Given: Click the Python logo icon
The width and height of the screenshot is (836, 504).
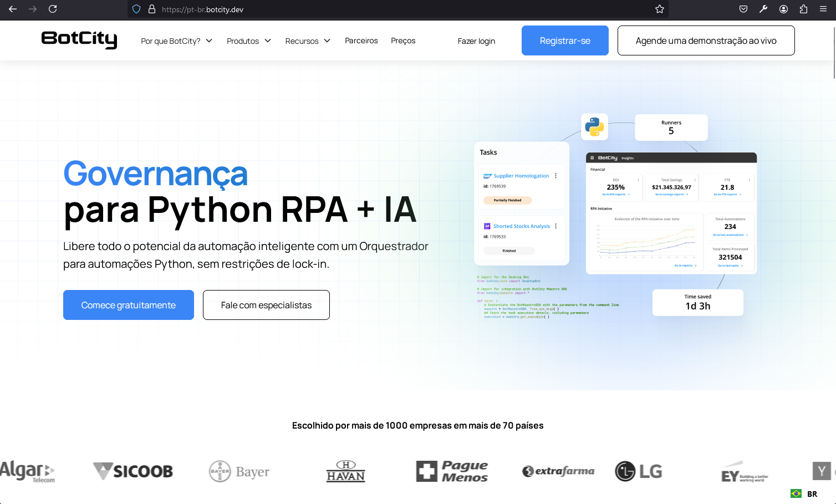Looking at the screenshot, I should (594, 126).
